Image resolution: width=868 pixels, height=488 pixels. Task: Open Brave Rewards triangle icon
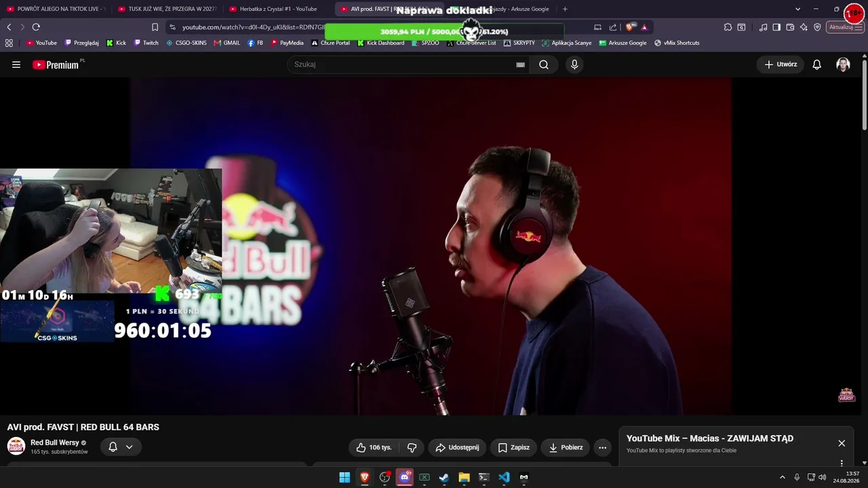coord(644,27)
